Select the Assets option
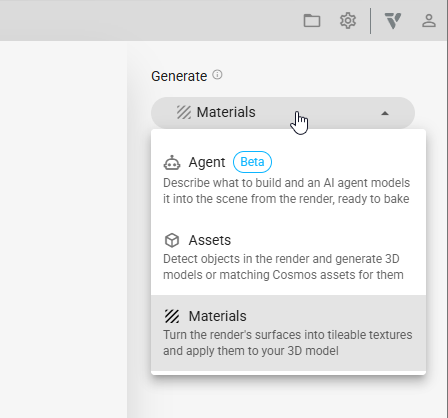The image size is (448, 418). tap(288, 257)
